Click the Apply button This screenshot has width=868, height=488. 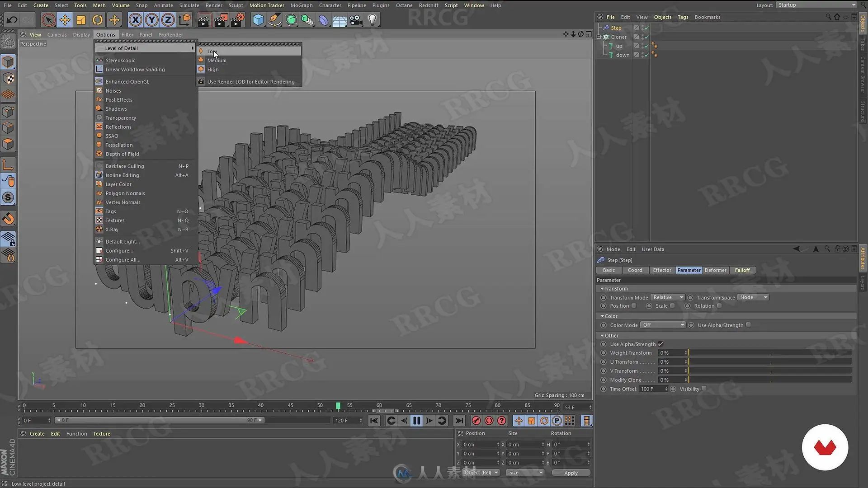click(x=571, y=473)
